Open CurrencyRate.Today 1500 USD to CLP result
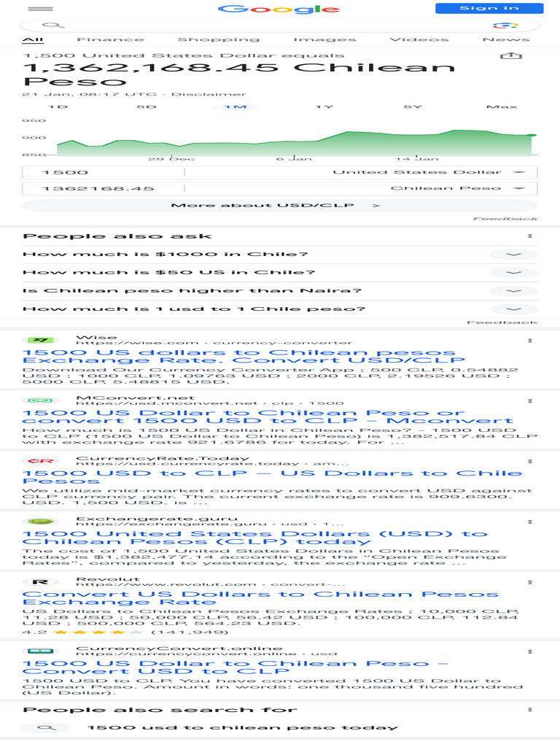560x747 pixels. 273,477
